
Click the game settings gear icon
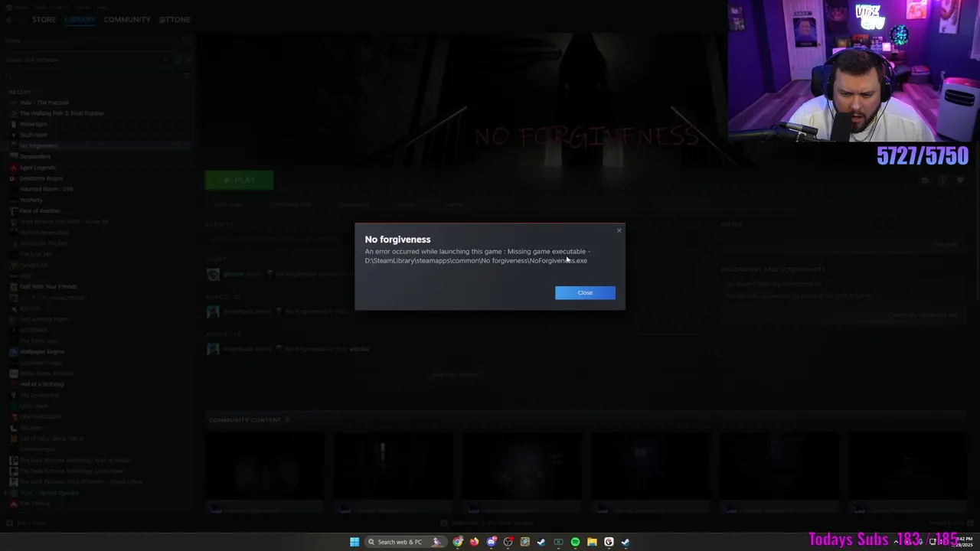tap(925, 180)
